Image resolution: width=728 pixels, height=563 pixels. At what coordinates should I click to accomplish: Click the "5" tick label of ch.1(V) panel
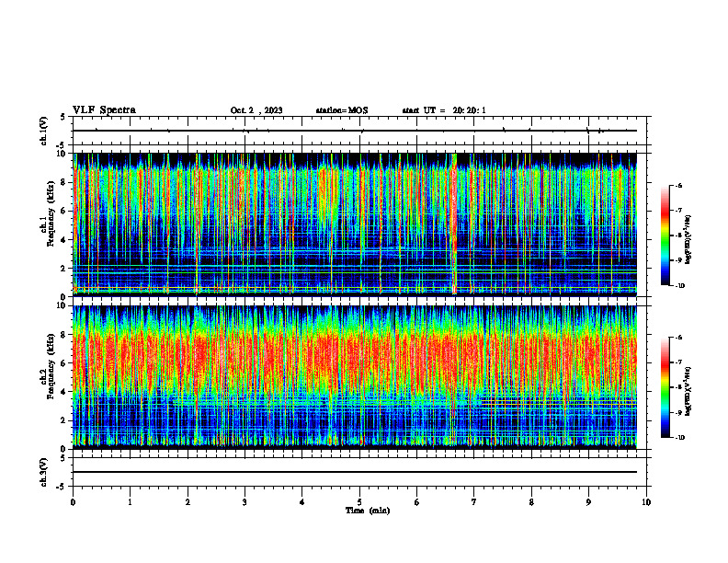pos(64,117)
